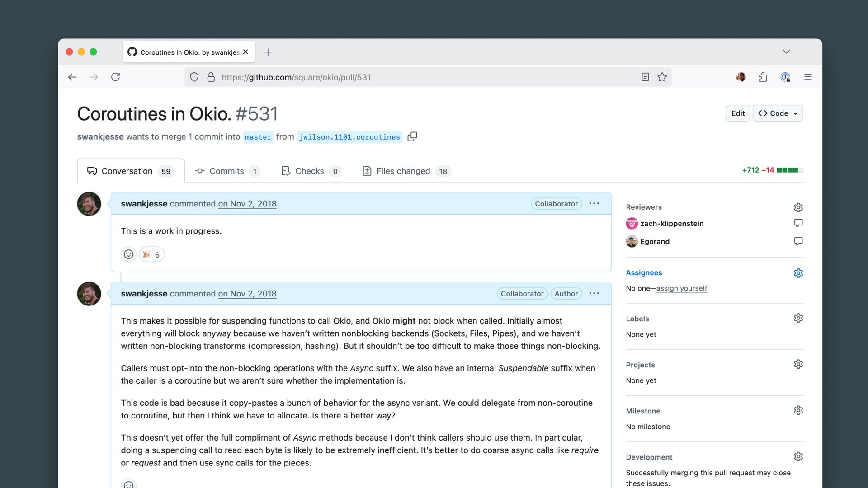Switch to the Commits tab

click(x=227, y=171)
